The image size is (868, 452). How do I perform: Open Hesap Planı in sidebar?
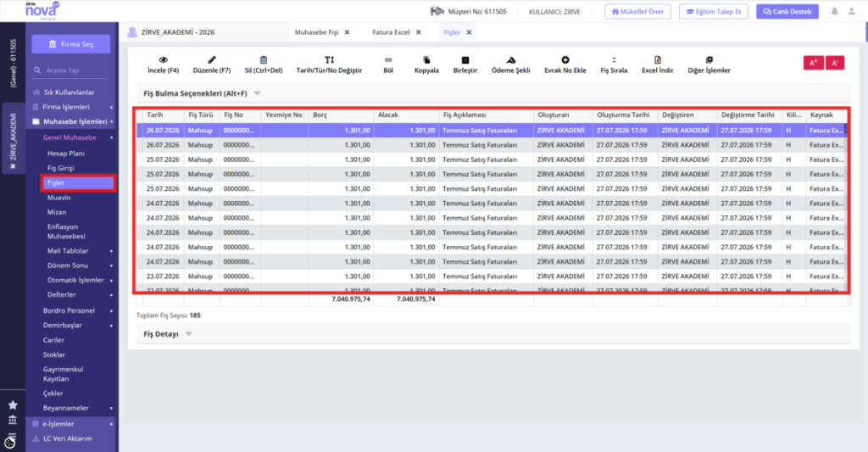[x=66, y=153]
